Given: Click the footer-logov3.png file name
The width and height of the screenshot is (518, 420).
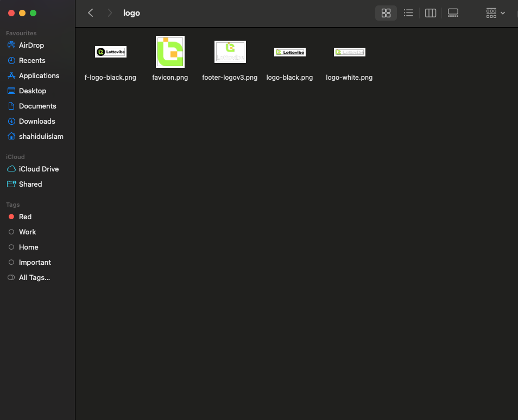Looking at the screenshot, I should pyautogui.click(x=230, y=78).
